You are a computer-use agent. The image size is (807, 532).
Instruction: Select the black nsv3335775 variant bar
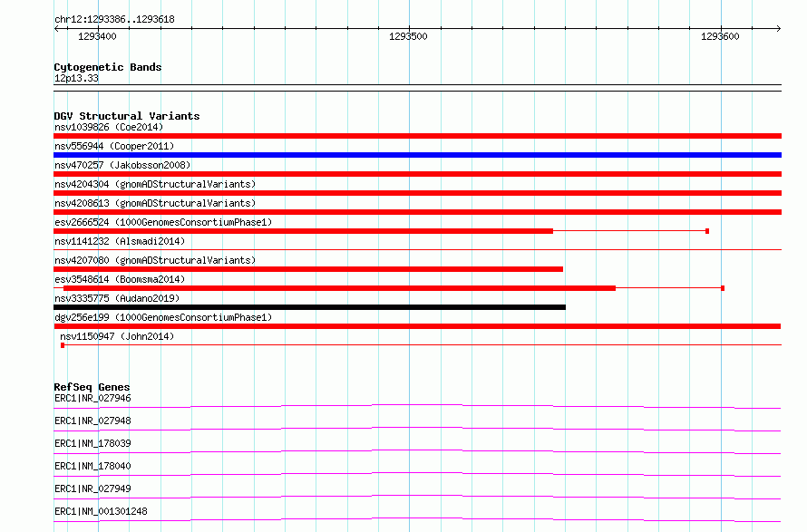[x=309, y=307]
